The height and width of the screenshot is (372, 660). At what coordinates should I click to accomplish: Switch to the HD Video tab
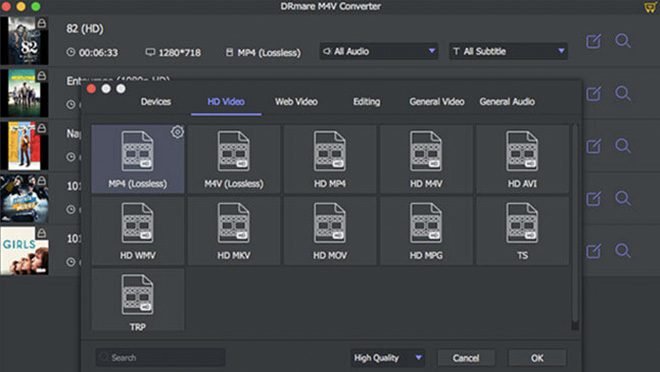click(x=226, y=101)
